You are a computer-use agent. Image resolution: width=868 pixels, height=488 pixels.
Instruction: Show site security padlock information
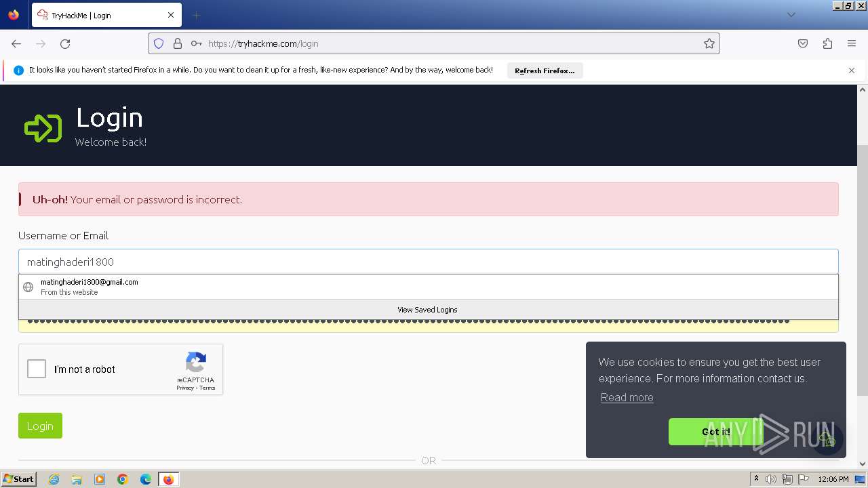coord(178,43)
